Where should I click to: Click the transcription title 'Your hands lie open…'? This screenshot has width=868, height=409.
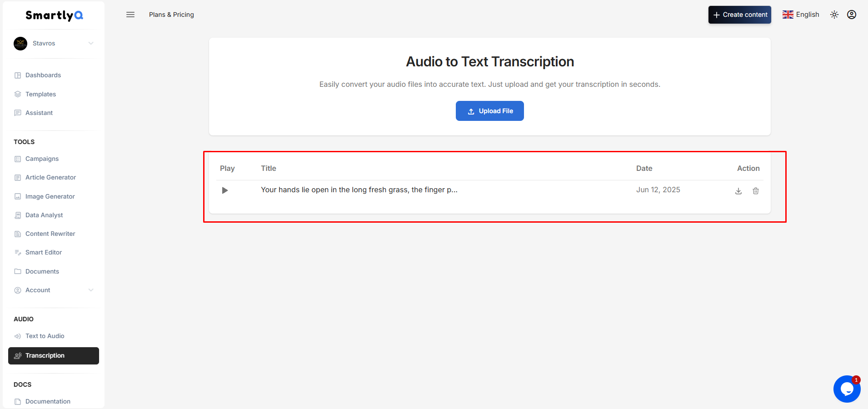pyautogui.click(x=359, y=190)
